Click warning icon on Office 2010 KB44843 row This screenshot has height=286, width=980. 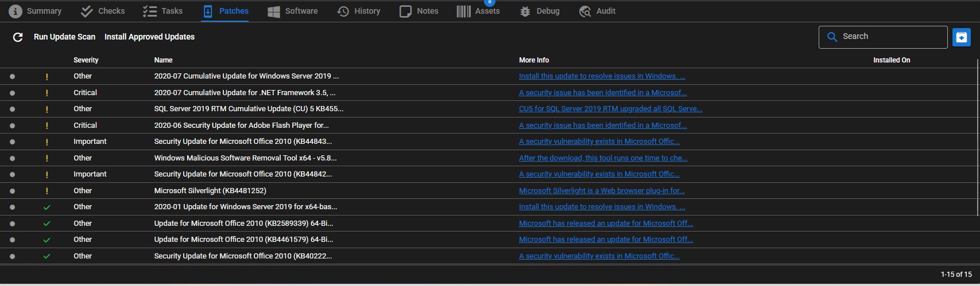[47, 142]
